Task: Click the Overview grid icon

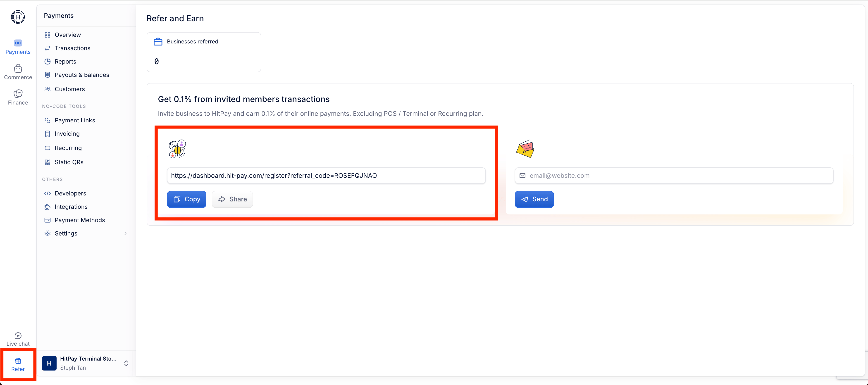Action: [48, 35]
